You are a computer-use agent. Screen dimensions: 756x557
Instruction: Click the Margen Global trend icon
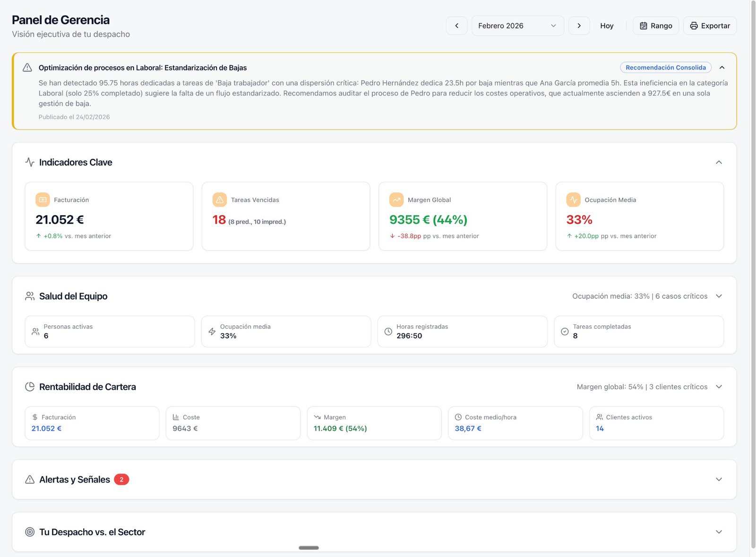coord(396,200)
